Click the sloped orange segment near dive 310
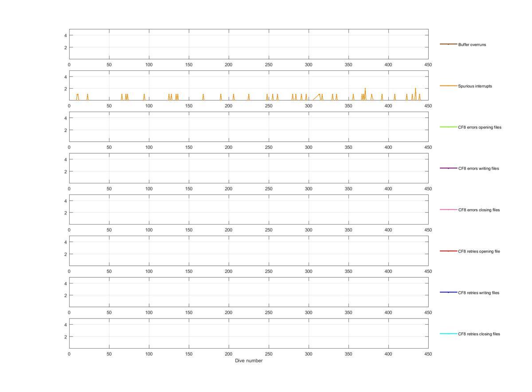Viewport: 532px width, 392px height. [x=316, y=97]
